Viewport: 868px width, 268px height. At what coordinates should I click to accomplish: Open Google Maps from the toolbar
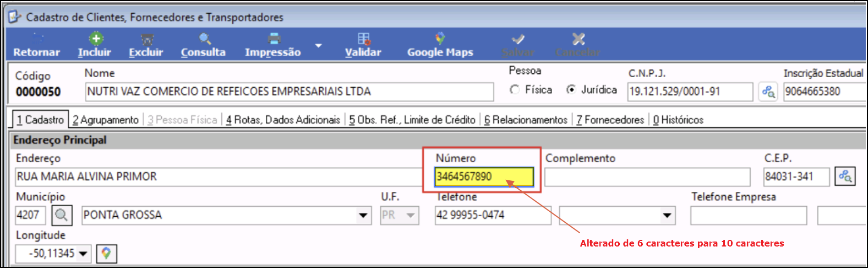click(x=440, y=45)
